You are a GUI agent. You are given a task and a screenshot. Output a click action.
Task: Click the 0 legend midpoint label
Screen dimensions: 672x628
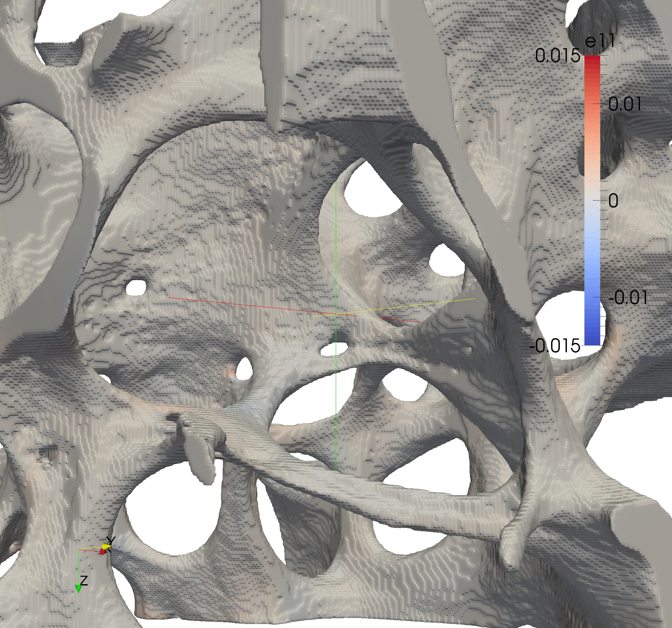[613, 201]
